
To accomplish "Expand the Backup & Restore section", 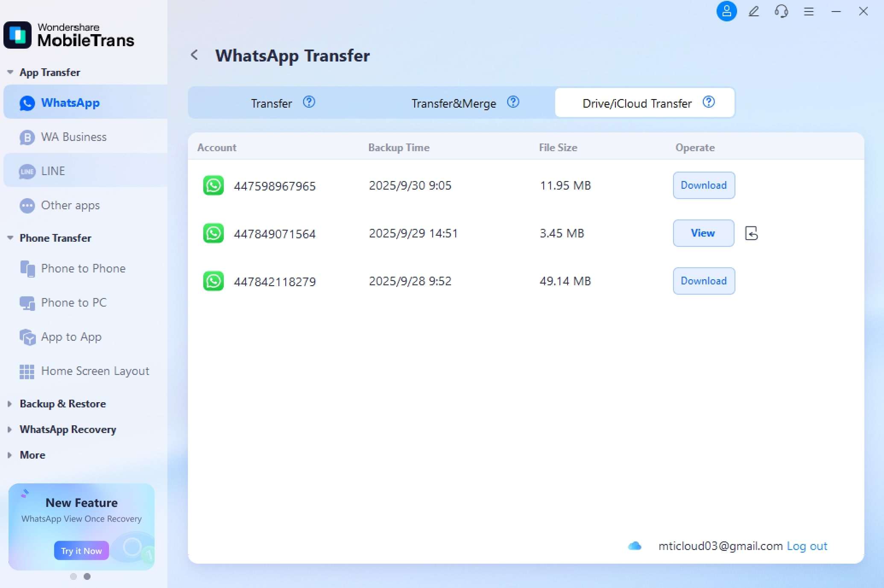I will point(62,404).
